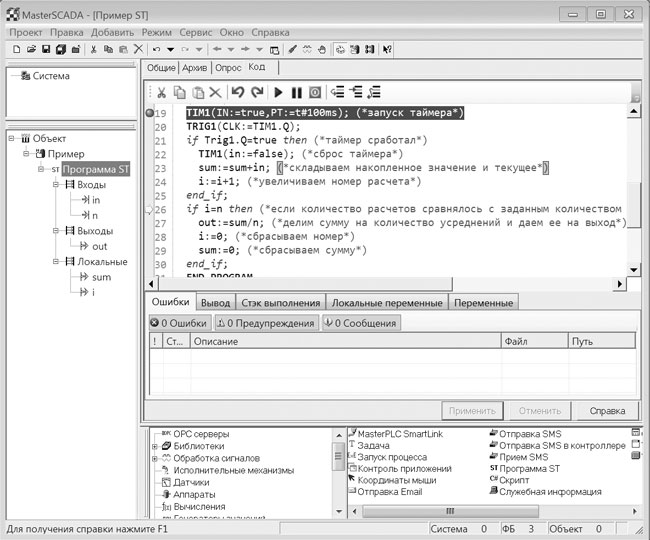
Task: Cut using scissors icon in main toolbar
Action: [93, 49]
